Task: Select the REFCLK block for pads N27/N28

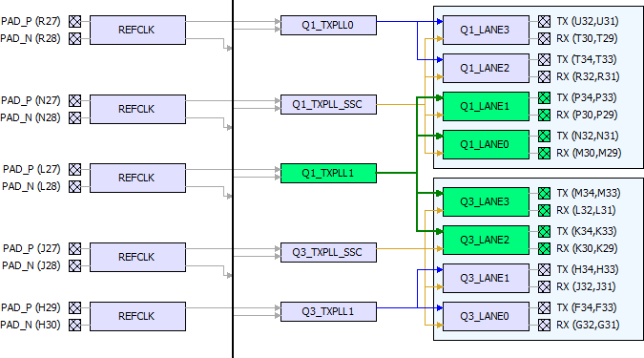Action: 137,110
